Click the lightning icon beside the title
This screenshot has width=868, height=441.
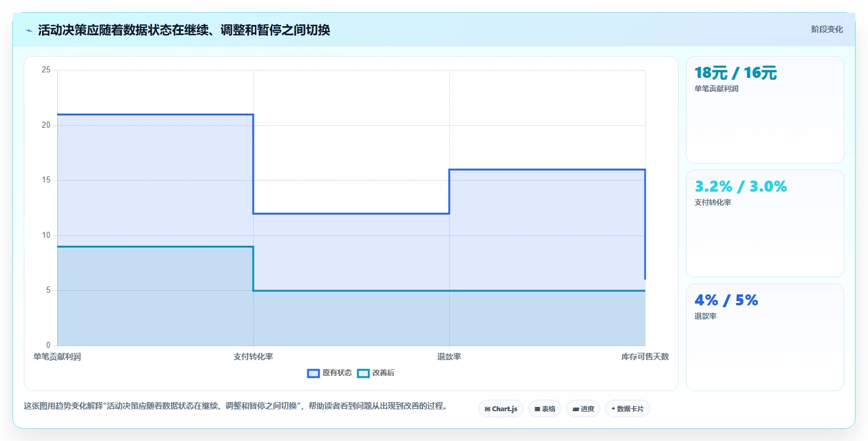coord(29,30)
